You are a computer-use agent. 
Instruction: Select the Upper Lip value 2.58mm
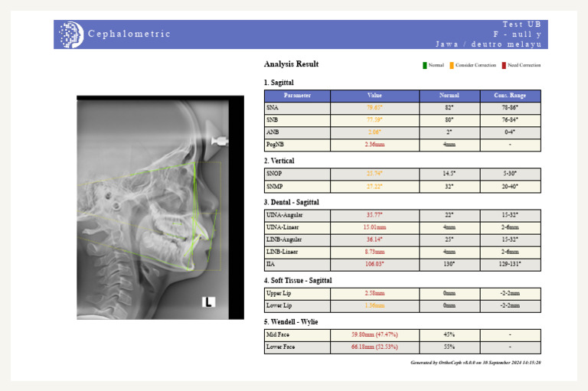coord(374,294)
